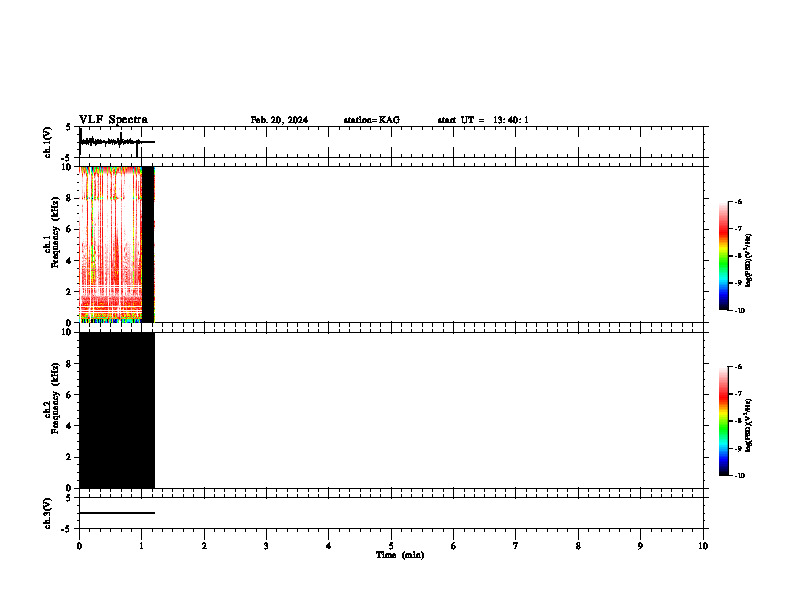
Task: Click the black gap strip in ch.1 spectrogram
Action: [147, 244]
